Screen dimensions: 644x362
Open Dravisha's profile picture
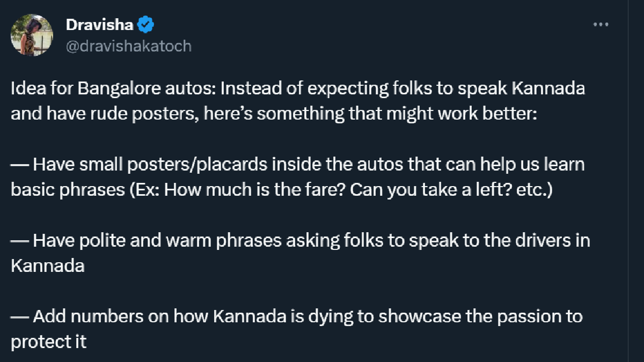(x=32, y=34)
